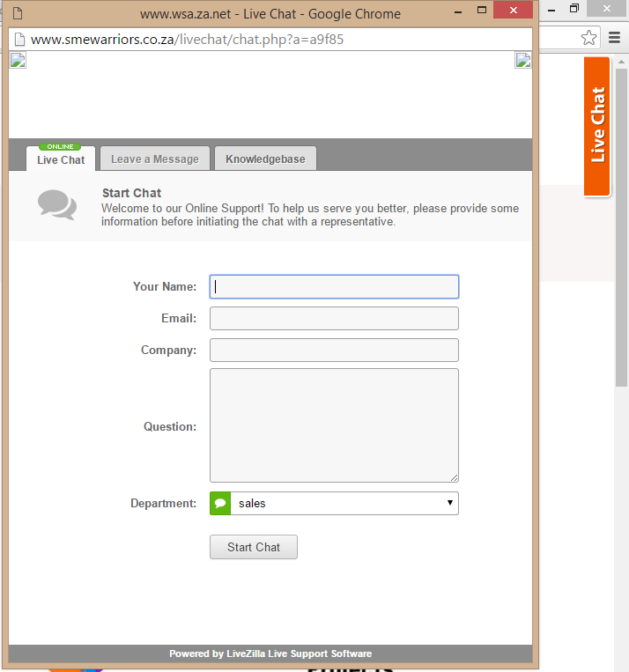Click into the Email field
Viewport: 629px width, 672px height.
334,318
